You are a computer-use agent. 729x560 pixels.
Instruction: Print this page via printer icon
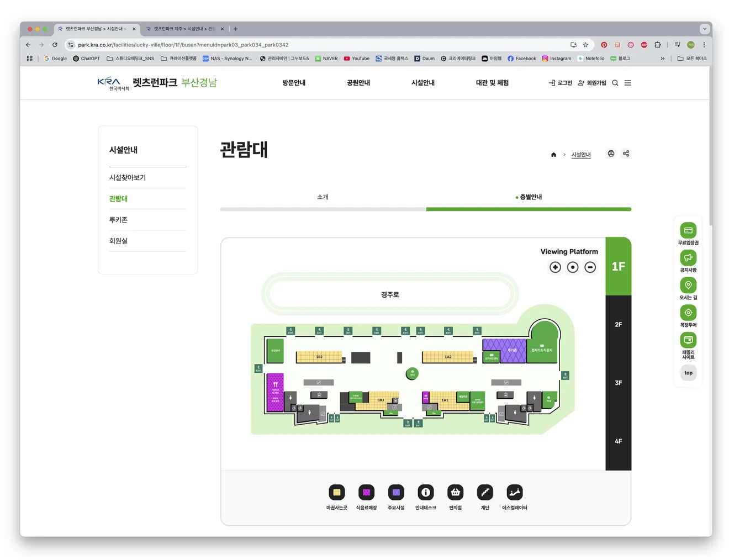pos(611,154)
